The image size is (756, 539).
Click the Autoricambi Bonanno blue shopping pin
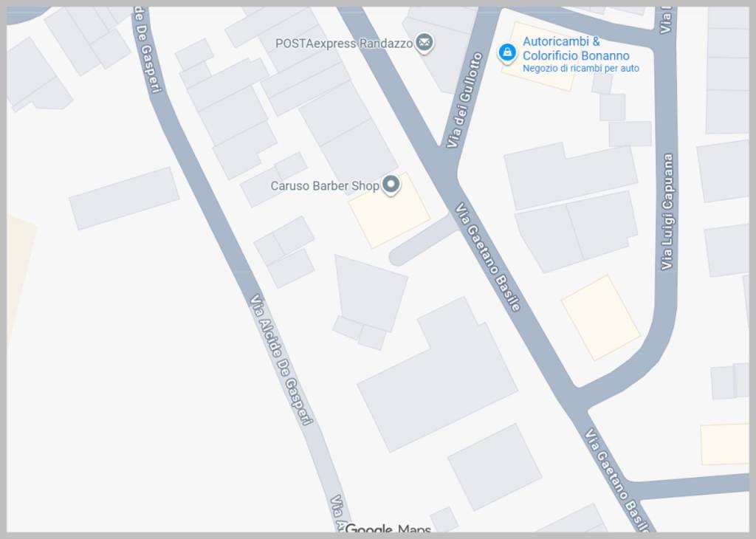506,52
